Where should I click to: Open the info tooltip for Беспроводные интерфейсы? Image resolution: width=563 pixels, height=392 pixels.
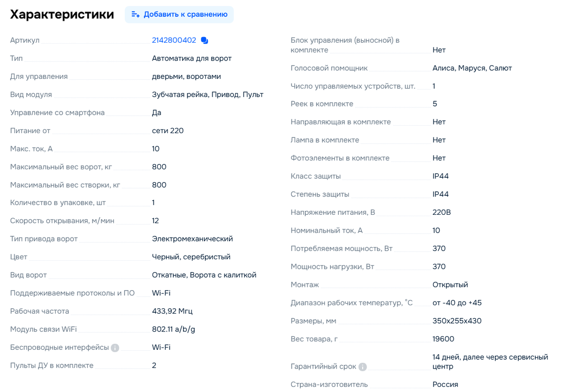pyautogui.click(x=115, y=347)
